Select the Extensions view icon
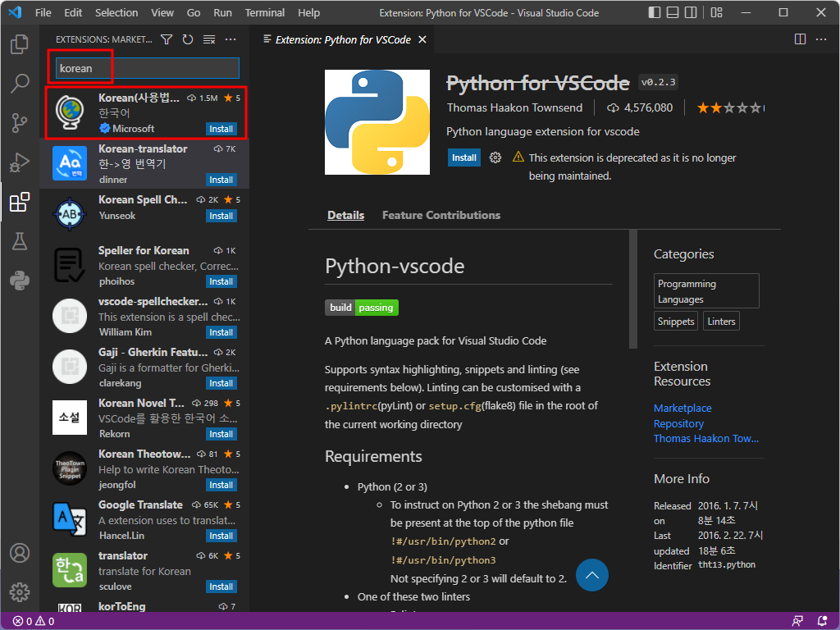840x630 pixels. (20, 202)
